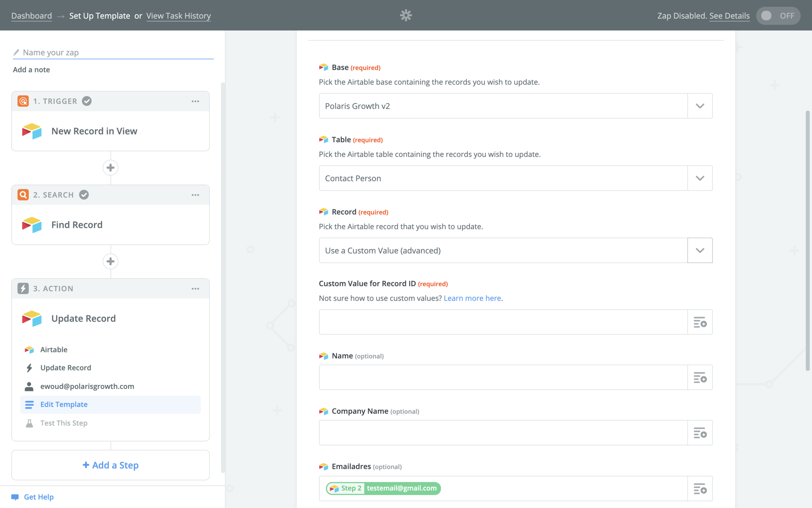
Task: Open the Airtable app sub-step
Action: pyautogui.click(x=110, y=349)
